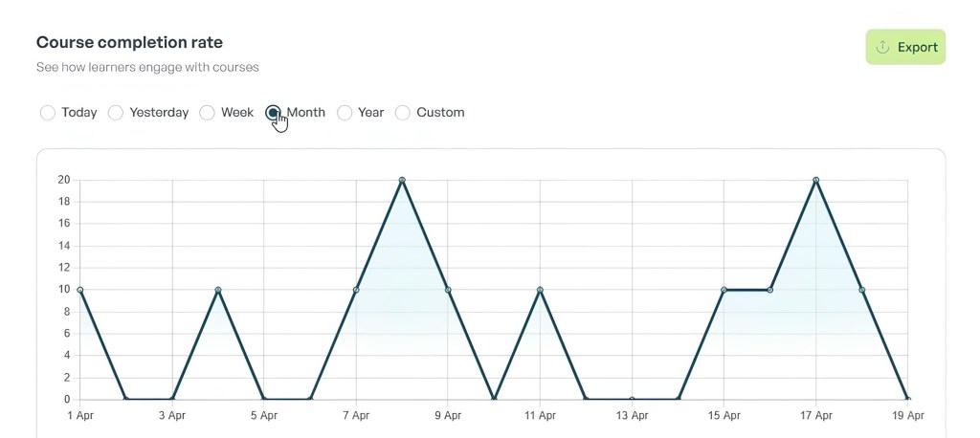Click the Export button

pyautogui.click(x=904, y=47)
